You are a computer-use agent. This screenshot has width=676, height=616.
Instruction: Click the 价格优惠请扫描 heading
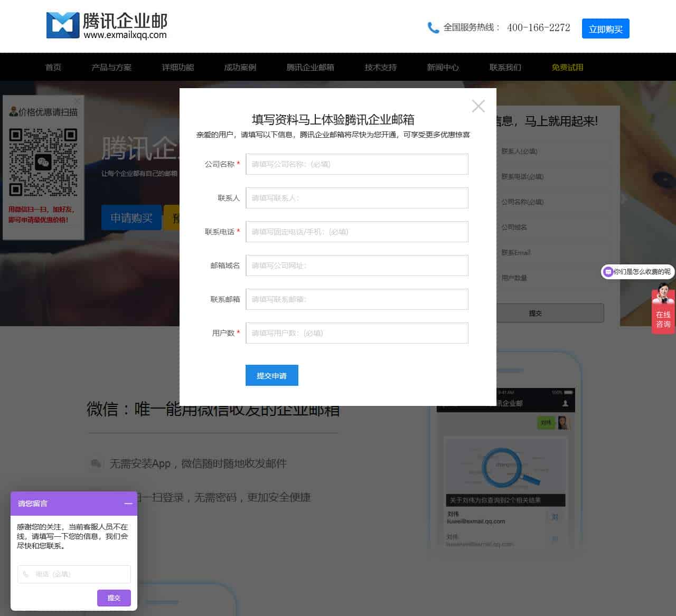(48, 112)
